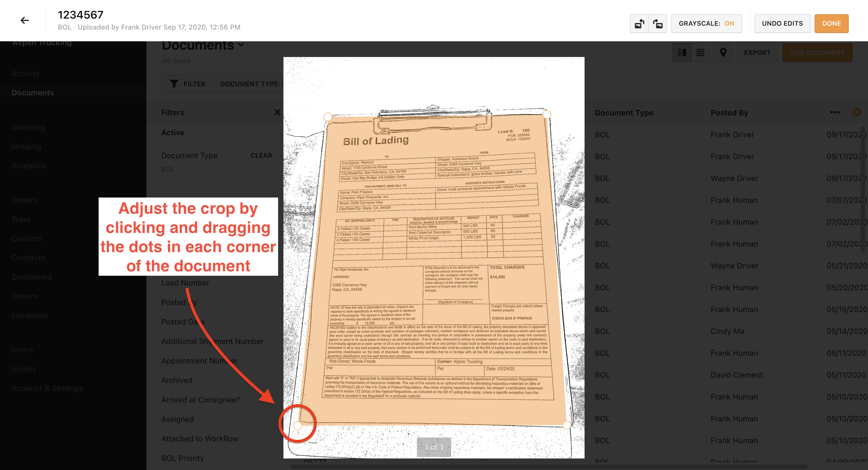This screenshot has width=868, height=470.
Task: Select the top-left crop corner dot
Action: (327, 117)
